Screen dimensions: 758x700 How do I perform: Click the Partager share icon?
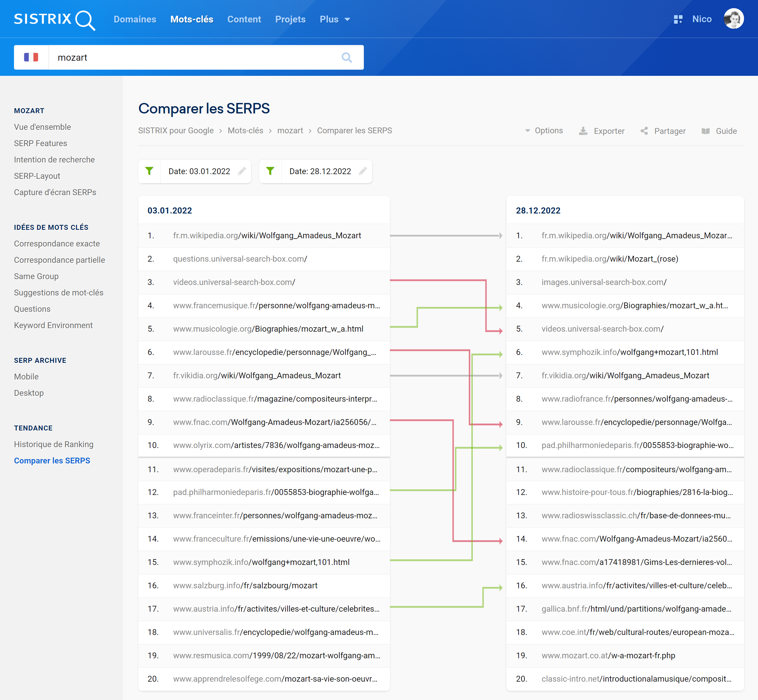tap(644, 131)
